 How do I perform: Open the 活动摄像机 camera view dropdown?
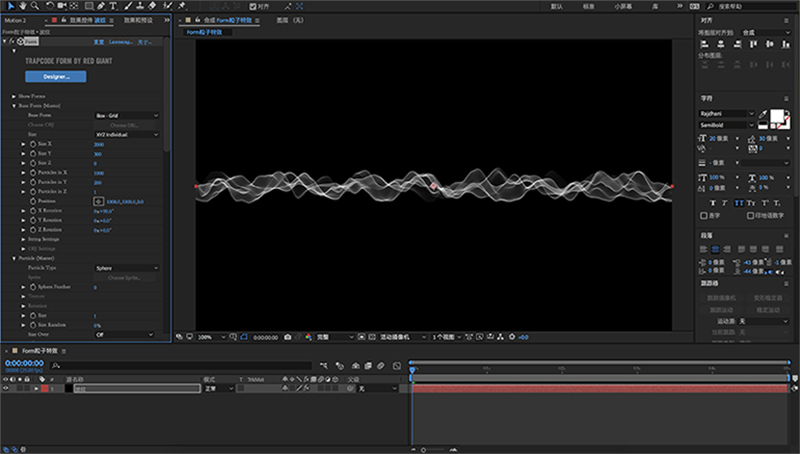click(x=403, y=337)
